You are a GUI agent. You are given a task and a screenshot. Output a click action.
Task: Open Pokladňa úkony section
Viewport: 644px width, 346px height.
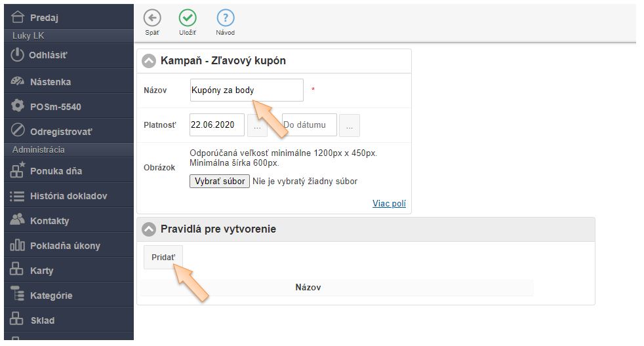64,246
